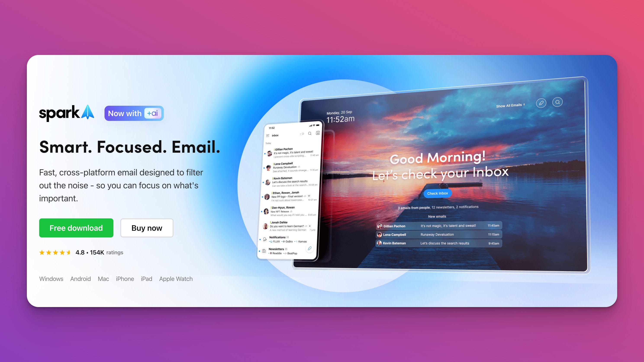Select the Windows platform tab
The width and height of the screenshot is (644, 362).
pos(51,279)
